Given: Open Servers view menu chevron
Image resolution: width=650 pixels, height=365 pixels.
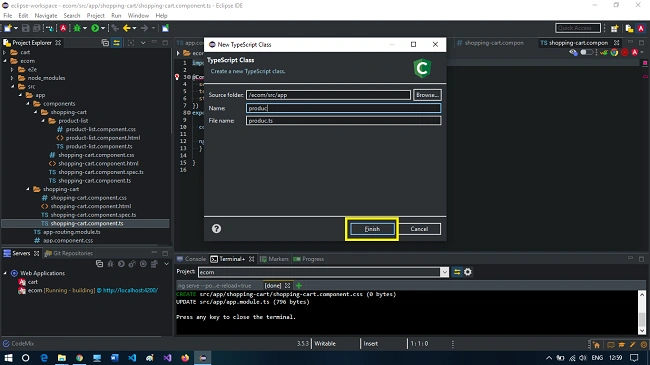Looking at the screenshot, I should [166, 264].
